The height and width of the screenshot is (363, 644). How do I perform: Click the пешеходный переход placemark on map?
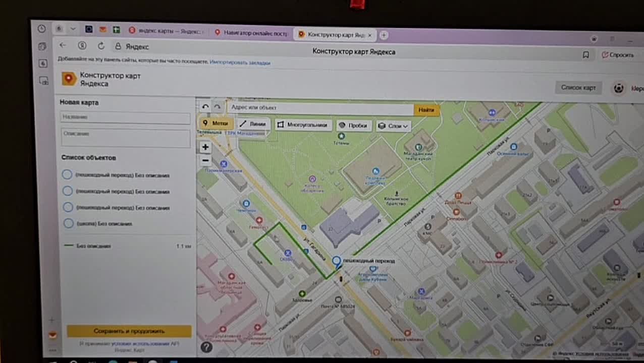pos(337,261)
